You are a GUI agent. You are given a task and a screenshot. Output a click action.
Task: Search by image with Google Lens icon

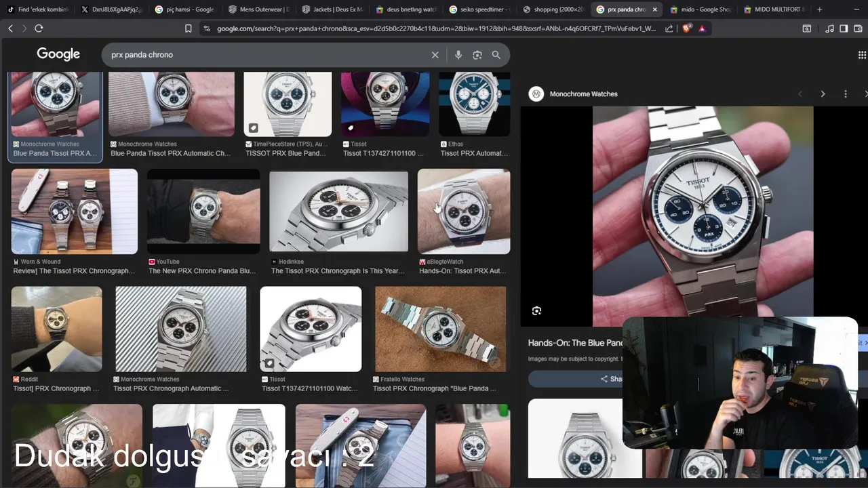click(x=477, y=55)
